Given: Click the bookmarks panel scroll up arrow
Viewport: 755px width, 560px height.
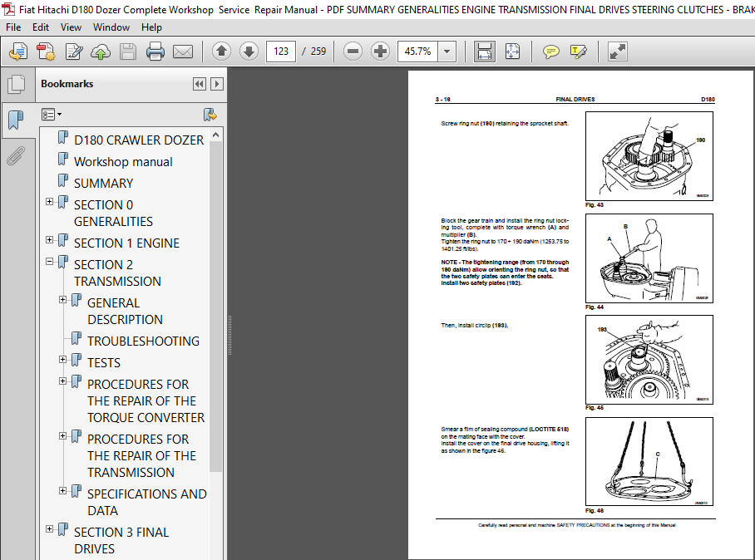Looking at the screenshot, I should click(215, 135).
